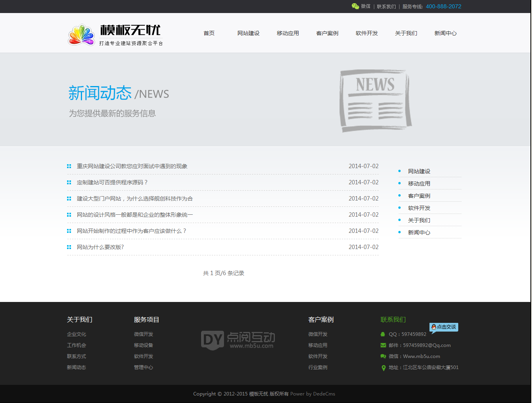Image resolution: width=532 pixels, height=403 pixels.
Task: Click the green location pin icon
Action: point(383,368)
